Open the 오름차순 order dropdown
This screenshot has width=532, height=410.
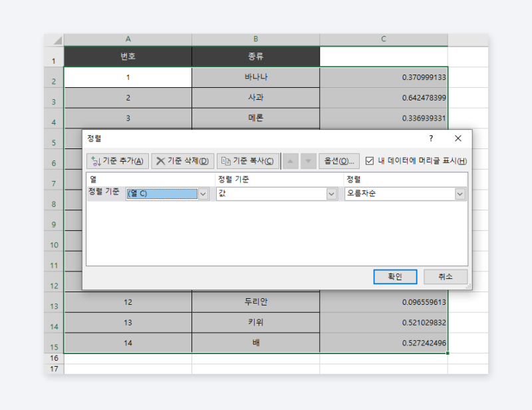click(x=460, y=194)
